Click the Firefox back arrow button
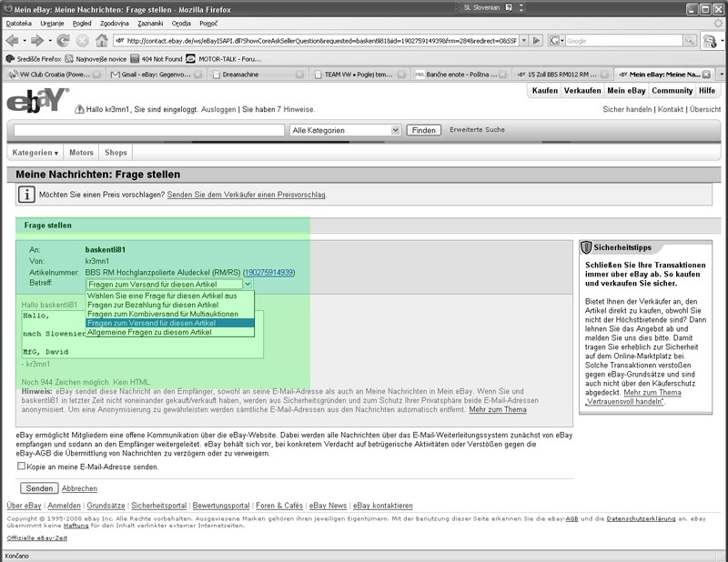 13,41
